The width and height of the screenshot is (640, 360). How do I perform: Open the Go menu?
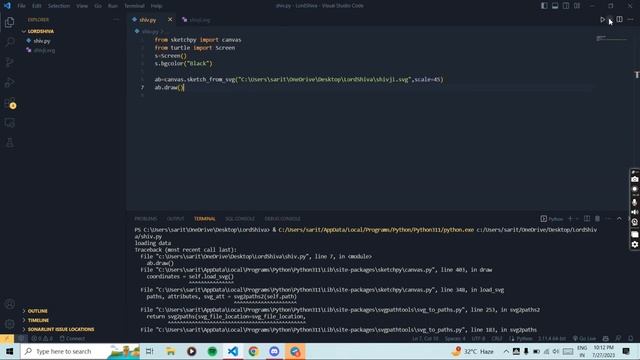(x=98, y=6)
